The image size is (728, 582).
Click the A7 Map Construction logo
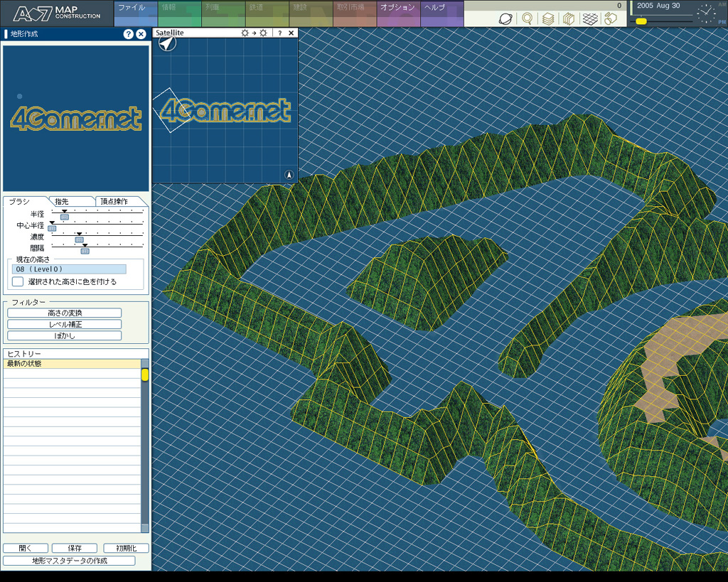coord(57,14)
